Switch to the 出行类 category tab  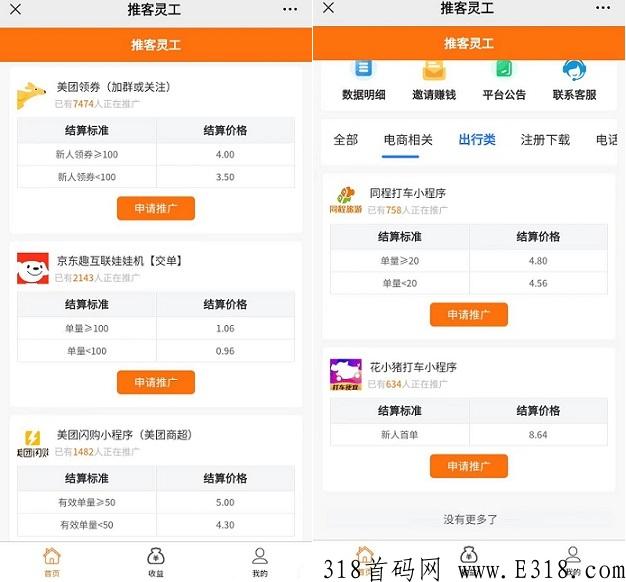477,140
